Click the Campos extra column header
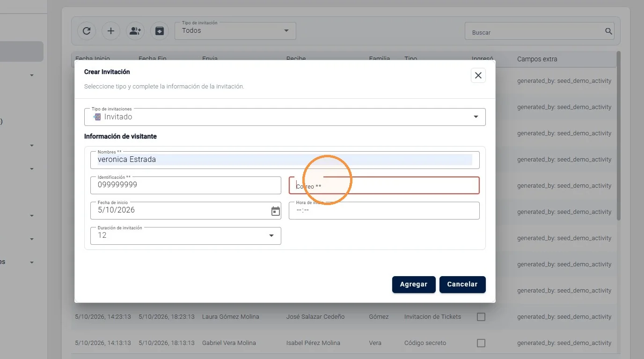The height and width of the screenshot is (359, 644). (537, 59)
